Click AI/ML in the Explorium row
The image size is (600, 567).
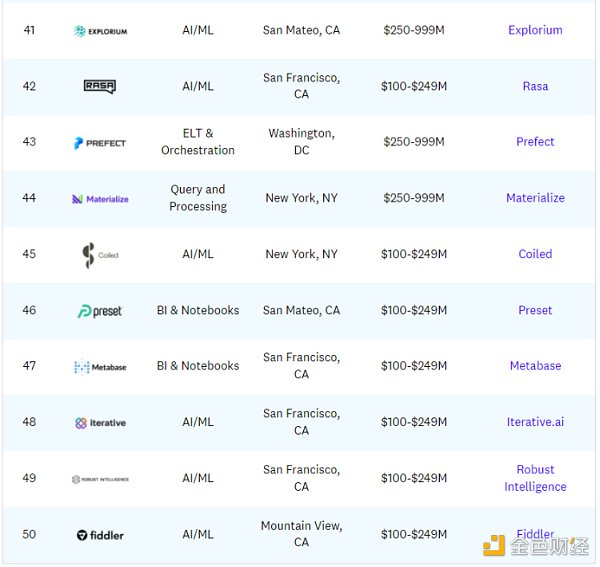pos(198,30)
